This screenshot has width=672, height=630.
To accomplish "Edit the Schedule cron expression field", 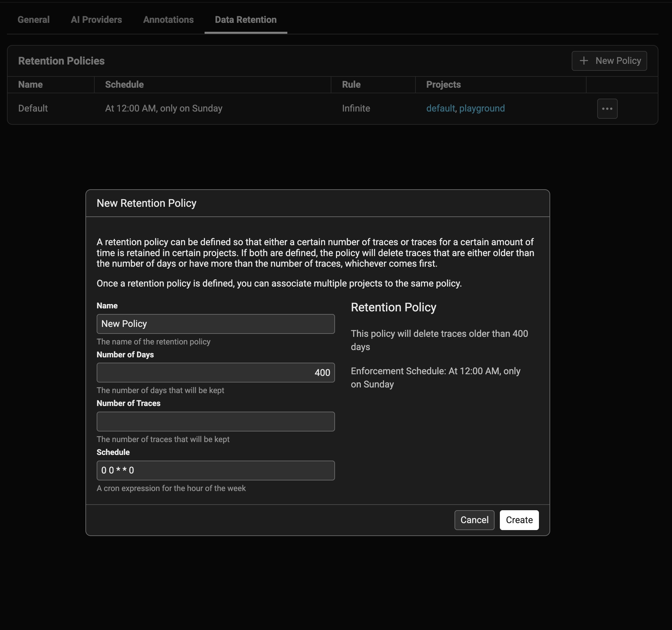I will pos(215,470).
